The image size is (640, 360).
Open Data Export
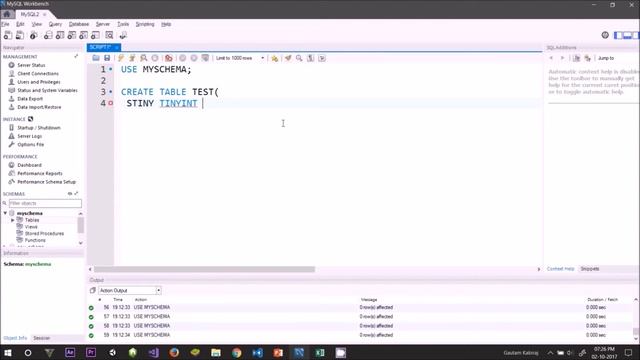[30, 98]
